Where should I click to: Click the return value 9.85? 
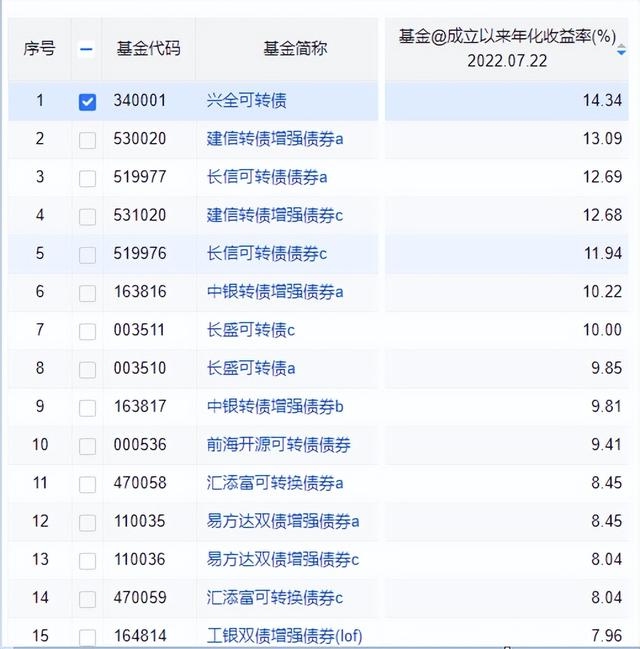click(606, 368)
